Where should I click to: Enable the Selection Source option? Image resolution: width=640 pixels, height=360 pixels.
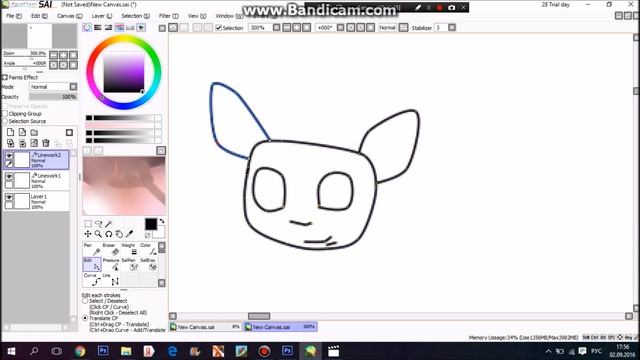click(5, 121)
